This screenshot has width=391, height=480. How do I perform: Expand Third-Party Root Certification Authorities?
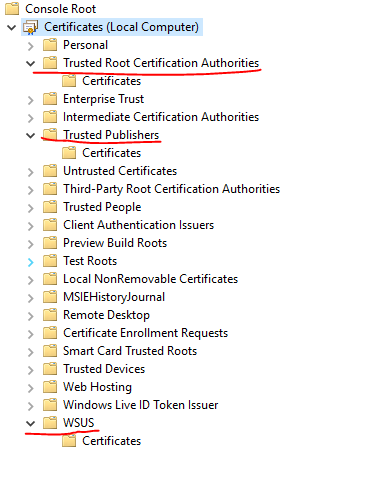pyautogui.click(x=31, y=190)
